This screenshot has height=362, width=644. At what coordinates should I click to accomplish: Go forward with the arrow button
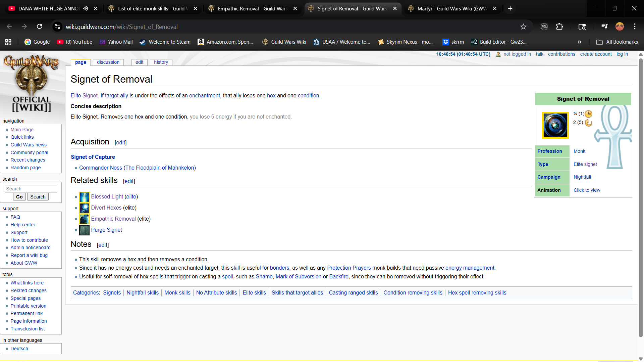pyautogui.click(x=24, y=27)
